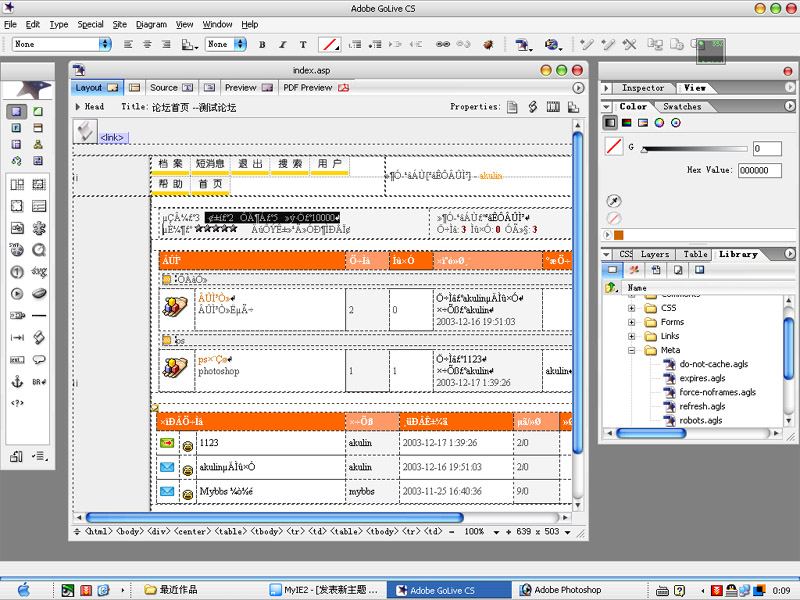Toggle the Head section disclosure triangle

[x=78, y=107]
